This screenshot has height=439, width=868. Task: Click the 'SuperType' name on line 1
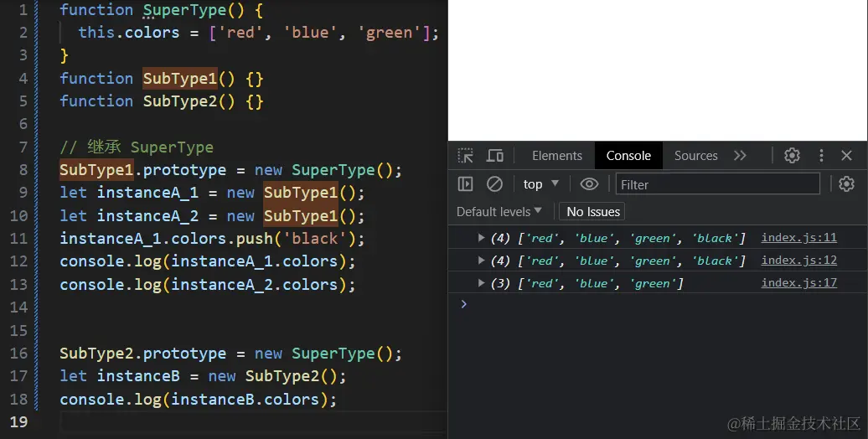(x=184, y=10)
